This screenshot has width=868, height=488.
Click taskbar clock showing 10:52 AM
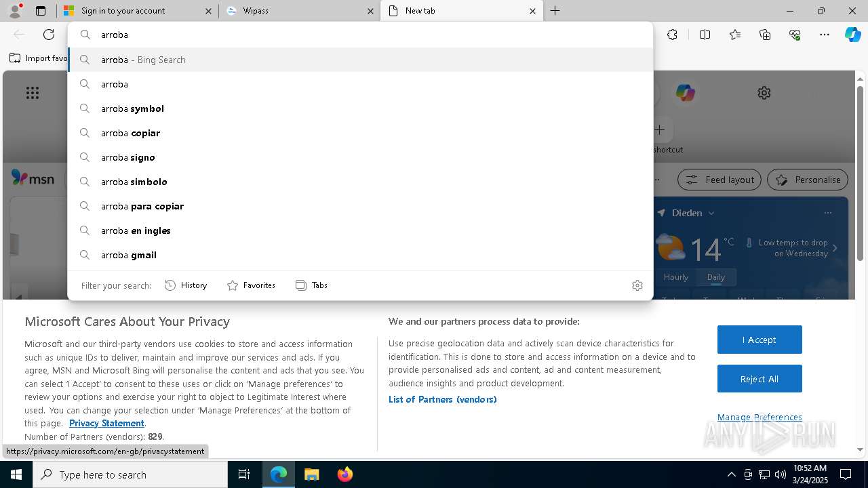[x=810, y=474]
